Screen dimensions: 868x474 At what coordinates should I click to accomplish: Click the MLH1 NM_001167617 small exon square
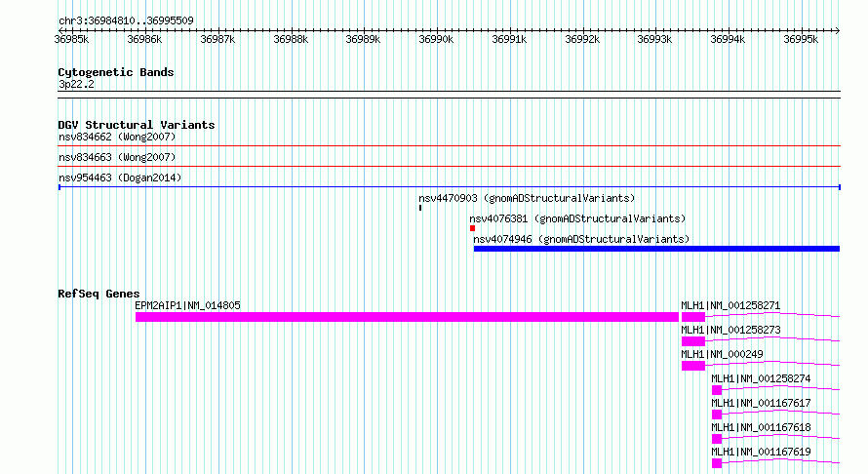click(x=717, y=415)
